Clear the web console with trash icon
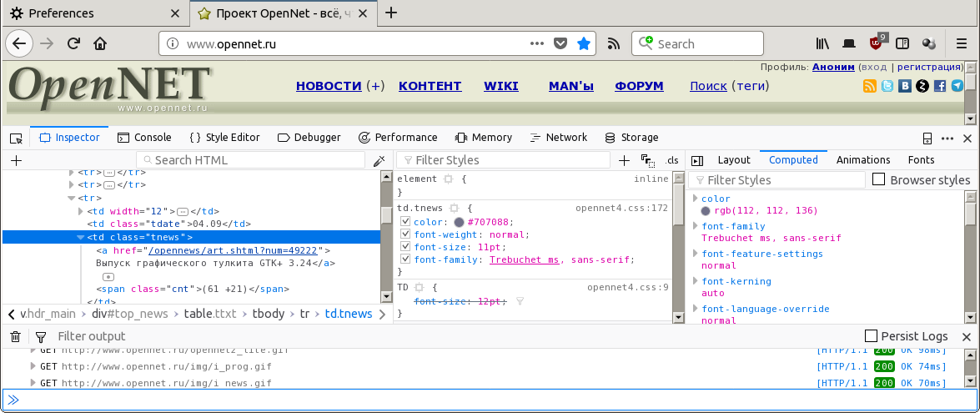 tap(15, 336)
